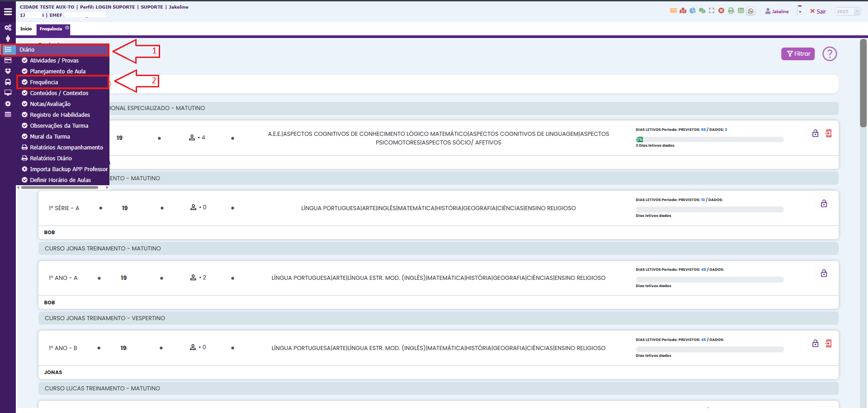Toggle the lock on 1º SÉRIE - A row
Screen dimensions: 868x413
tap(824, 204)
